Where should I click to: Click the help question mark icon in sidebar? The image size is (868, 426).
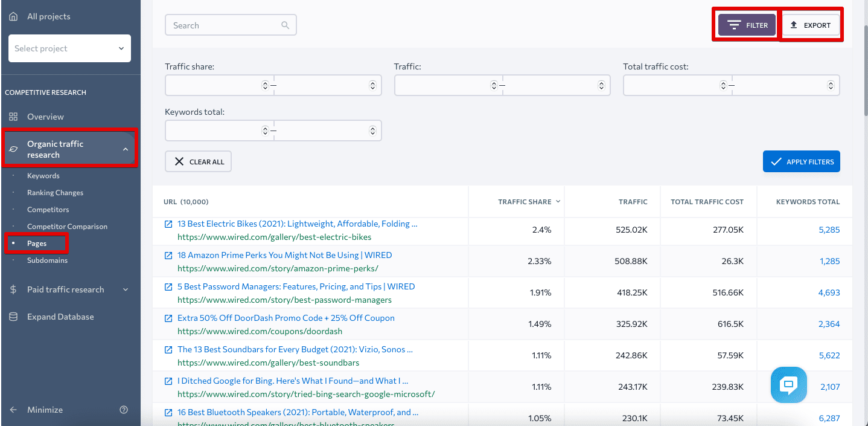click(124, 410)
